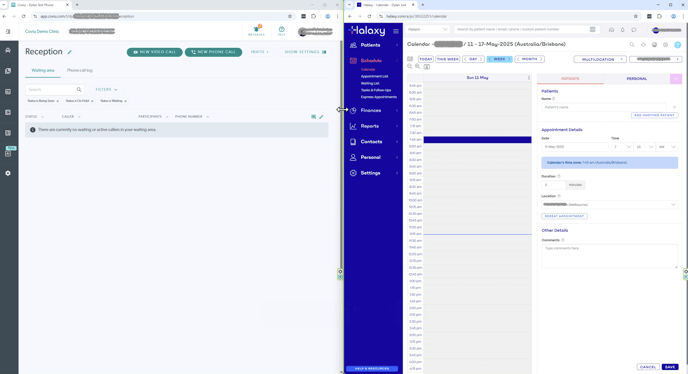Screen dimensions: 688x374
Task: Remove the 'Status is Waiting' filter chip
Action: (125, 101)
